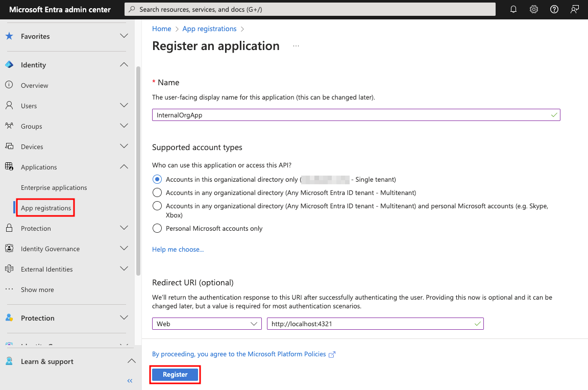Click the Overview info icon
Image resolution: width=588 pixels, height=390 pixels.
pos(9,85)
